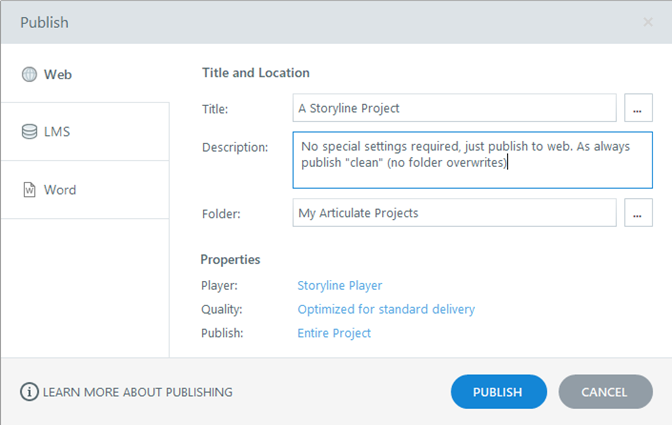Close the Publish dialog with the X
This screenshot has width=672, height=425.
[x=647, y=22]
